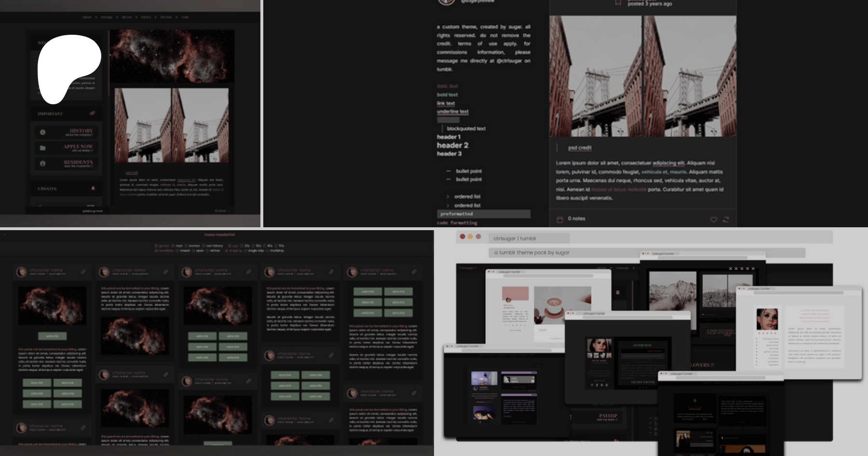Click the first character name avatar

pos(21,272)
